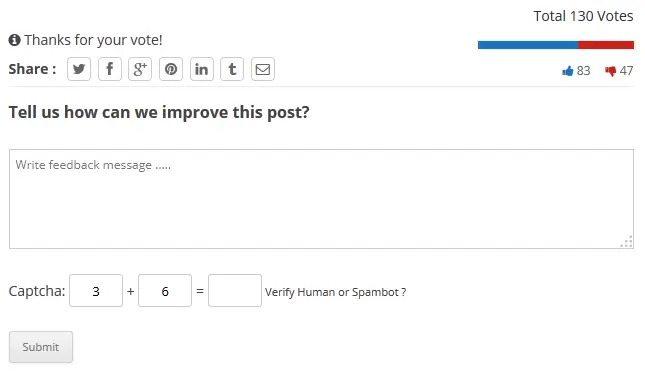Click the textarea resize handle corner

coord(627,242)
